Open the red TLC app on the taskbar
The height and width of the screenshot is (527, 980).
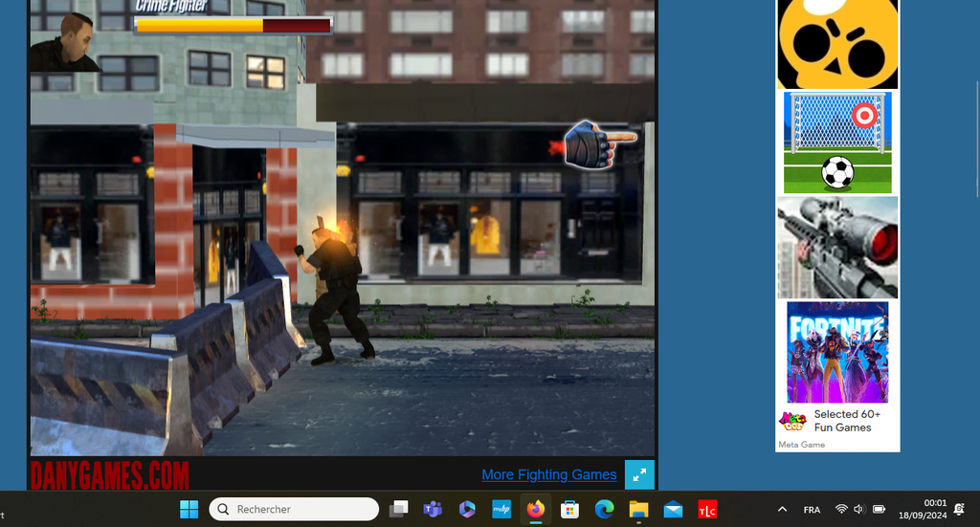click(x=707, y=510)
